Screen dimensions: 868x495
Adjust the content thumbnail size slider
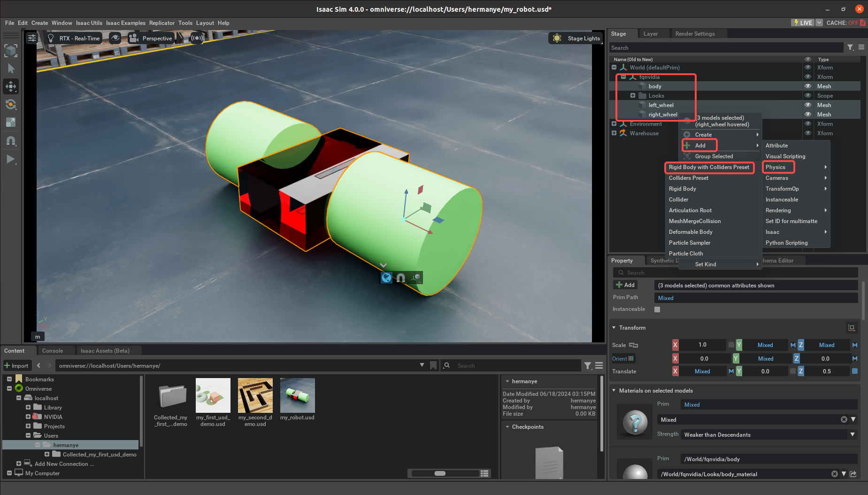[x=440, y=473]
